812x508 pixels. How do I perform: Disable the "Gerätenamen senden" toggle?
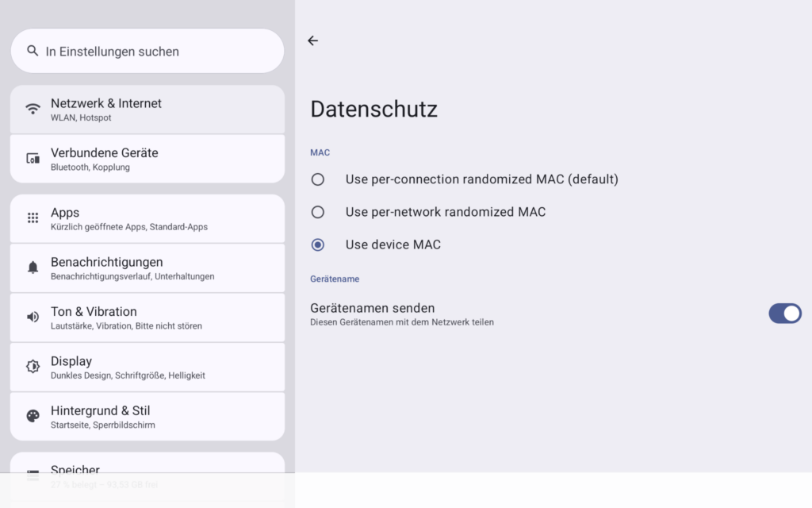pos(785,314)
